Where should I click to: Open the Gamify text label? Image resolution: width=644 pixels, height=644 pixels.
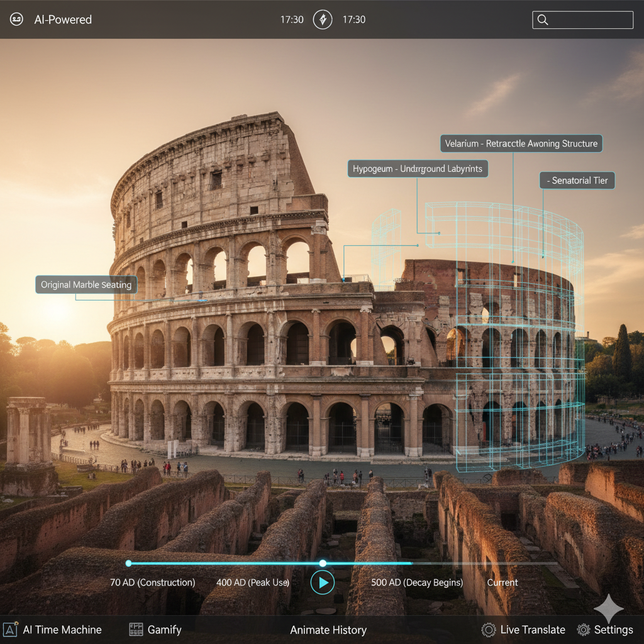pyautogui.click(x=164, y=630)
